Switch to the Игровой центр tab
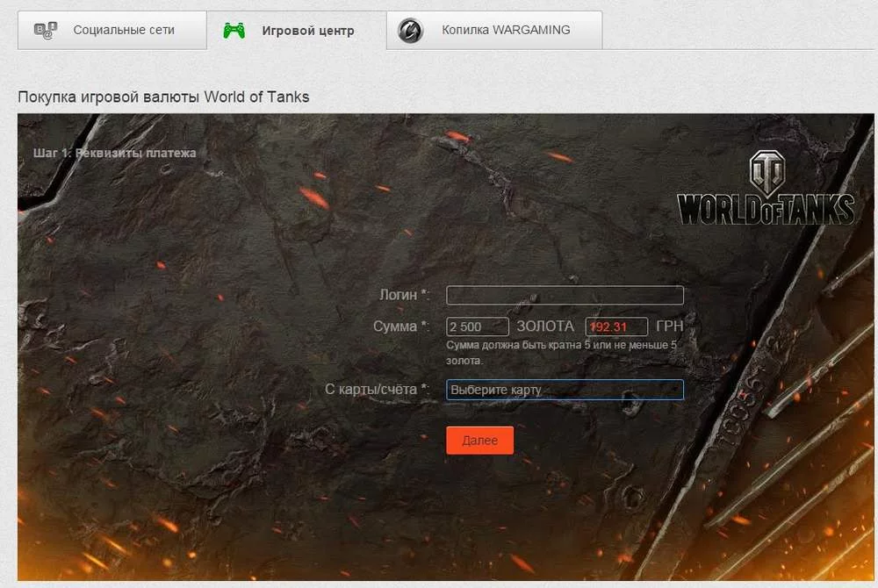This screenshot has width=878, height=588. (x=296, y=30)
